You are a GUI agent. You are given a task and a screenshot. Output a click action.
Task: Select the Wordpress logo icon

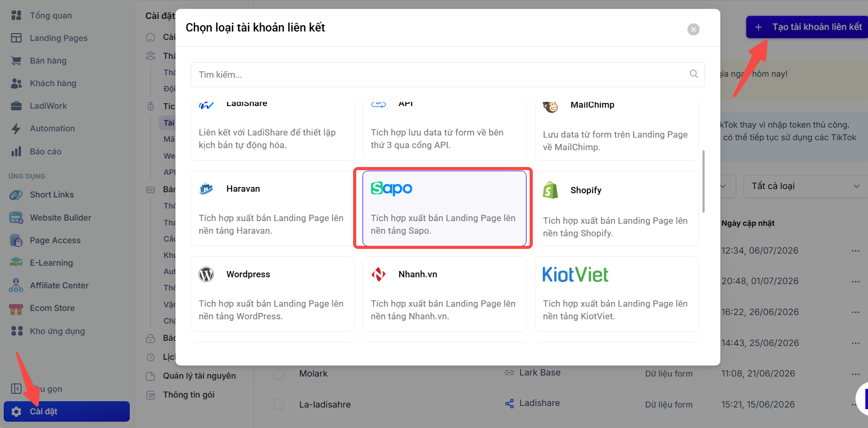point(206,274)
